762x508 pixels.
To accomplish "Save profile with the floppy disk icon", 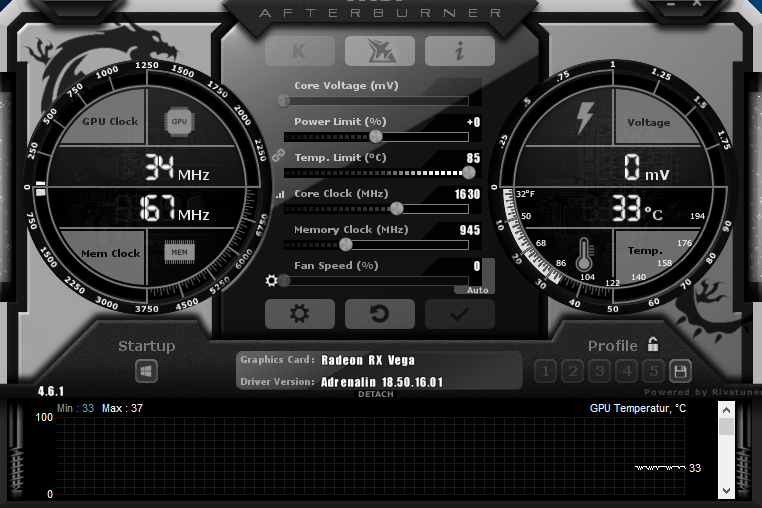I will (x=680, y=372).
